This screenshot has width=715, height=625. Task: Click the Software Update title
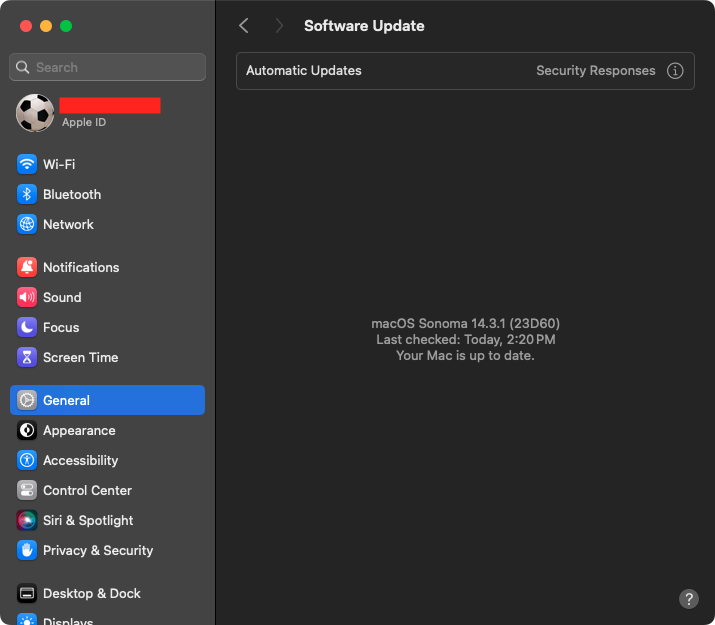coord(364,26)
